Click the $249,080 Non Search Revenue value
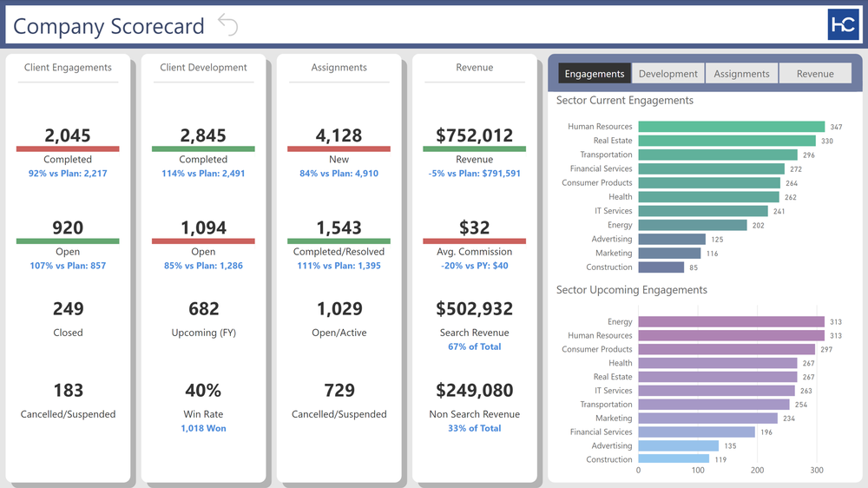868x488 pixels. coord(475,391)
